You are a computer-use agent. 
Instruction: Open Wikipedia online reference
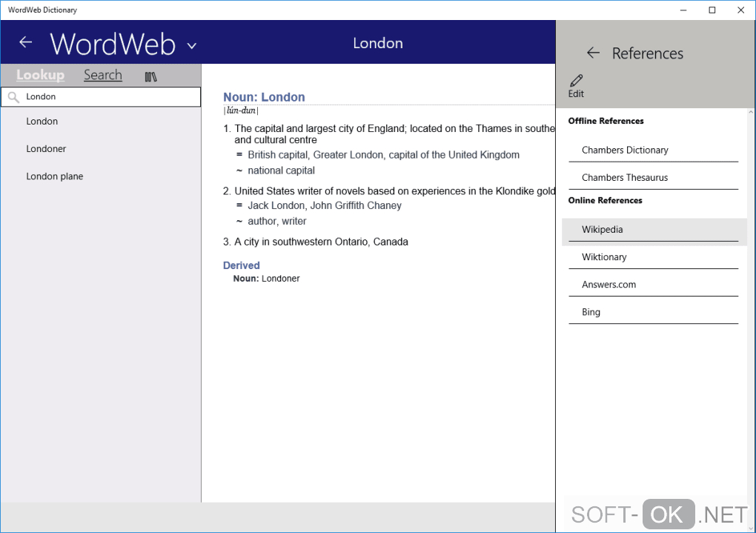(x=602, y=230)
